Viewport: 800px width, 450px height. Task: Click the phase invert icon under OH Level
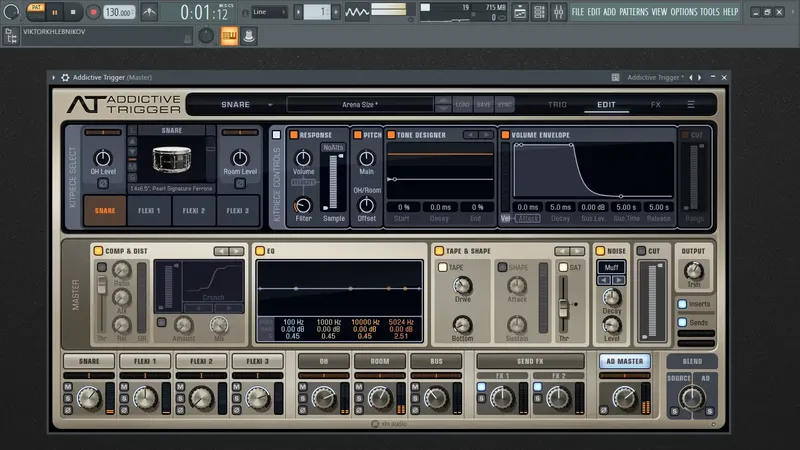click(103, 184)
